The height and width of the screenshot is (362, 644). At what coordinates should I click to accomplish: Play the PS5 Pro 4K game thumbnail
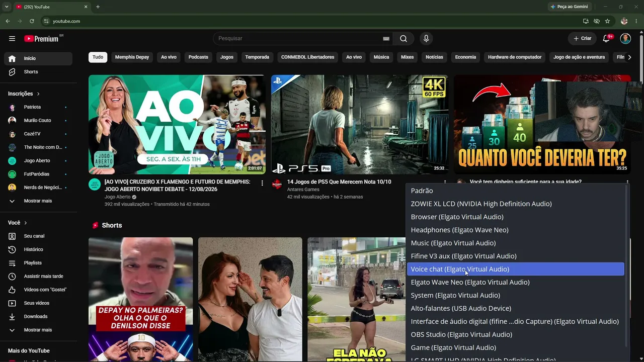tap(360, 125)
